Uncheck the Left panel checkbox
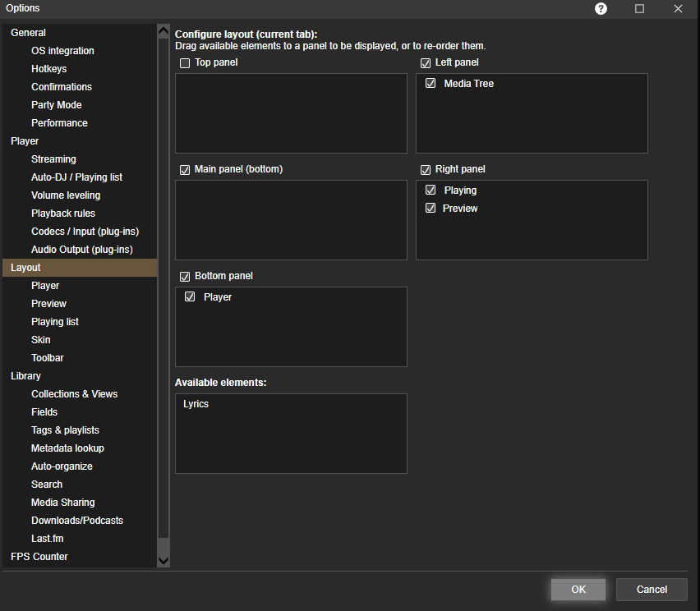 click(x=426, y=63)
